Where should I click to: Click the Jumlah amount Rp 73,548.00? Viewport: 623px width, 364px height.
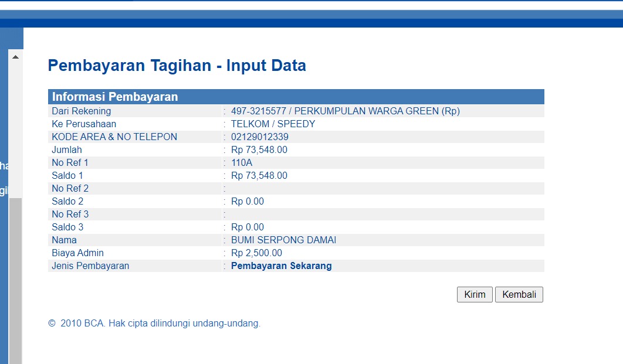coord(259,149)
